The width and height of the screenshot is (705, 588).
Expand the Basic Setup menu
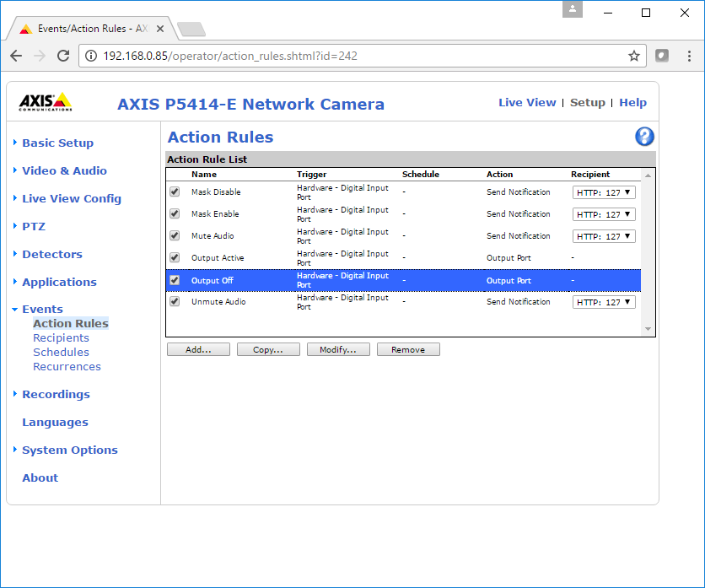[57, 143]
